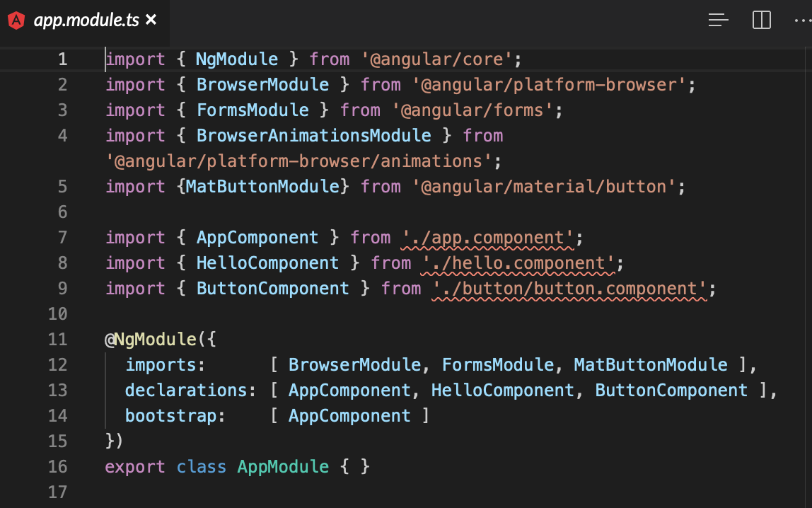Click 'FormsModule' in the imports array
Viewport: 812px width, 508px height.
(498, 365)
